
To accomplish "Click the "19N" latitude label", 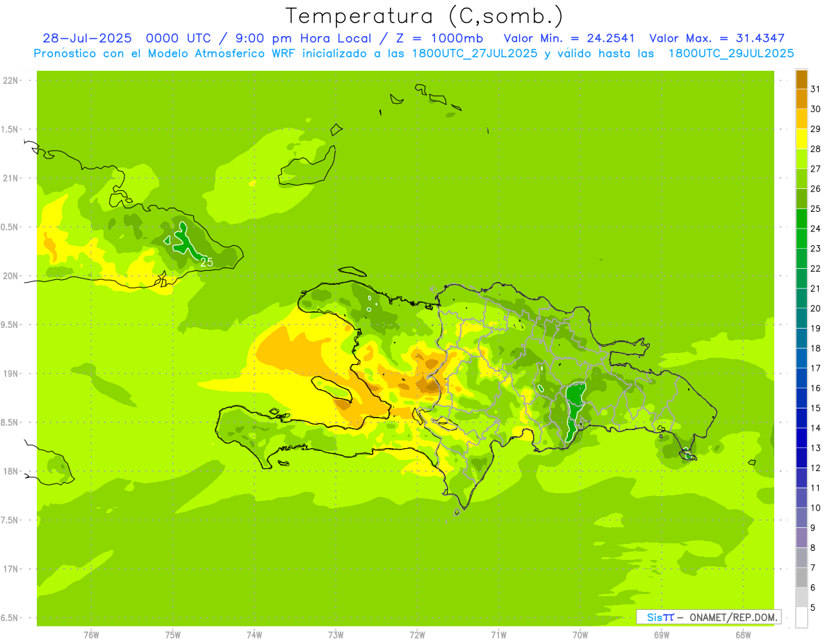I will 10,373.
